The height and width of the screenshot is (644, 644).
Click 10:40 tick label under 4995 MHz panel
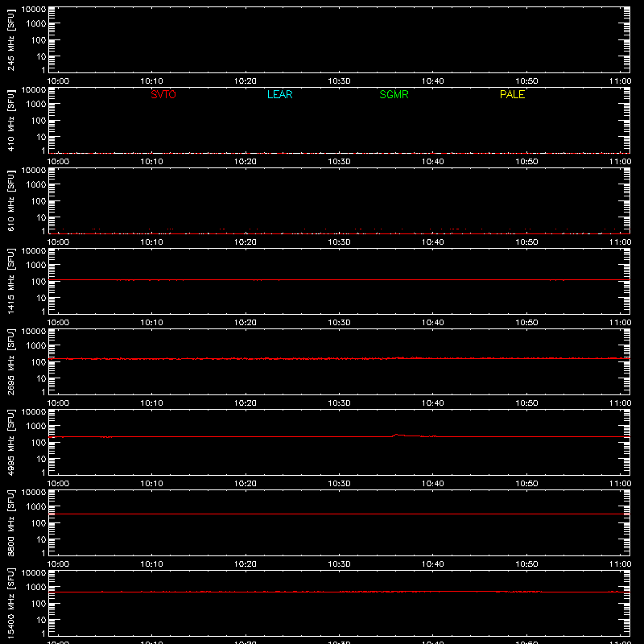(x=433, y=484)
